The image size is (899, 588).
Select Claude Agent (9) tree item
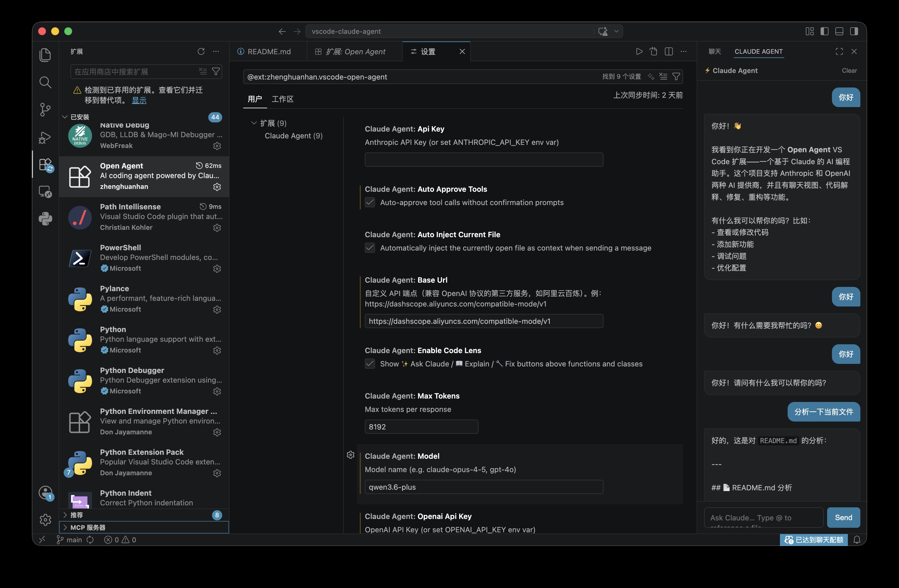pos(294,135)
